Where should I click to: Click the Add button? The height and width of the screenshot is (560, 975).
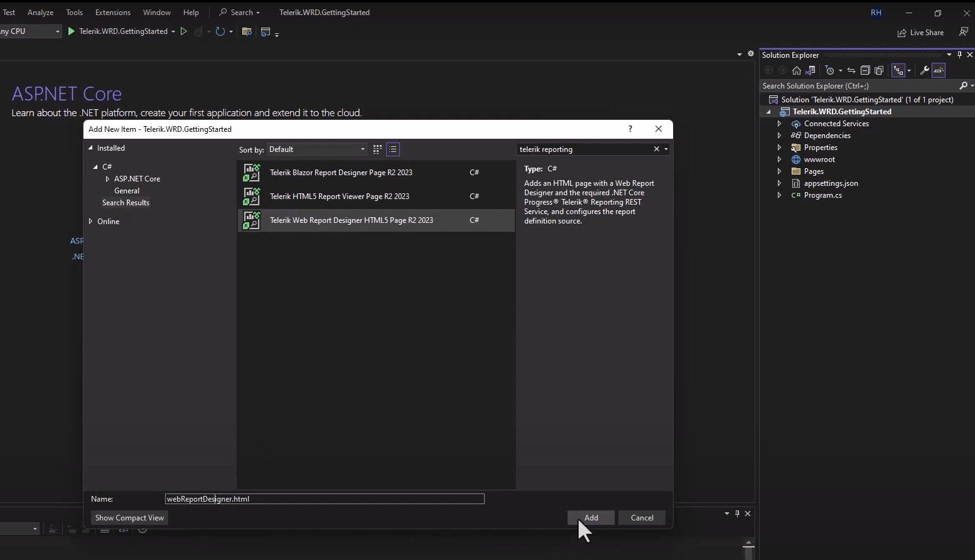(x=590, y=517)
